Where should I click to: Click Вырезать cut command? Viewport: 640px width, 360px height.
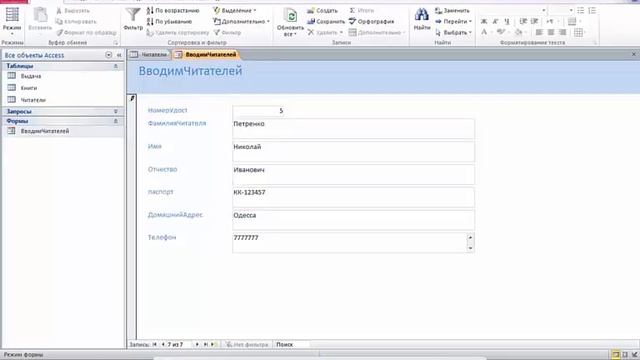[x=73, y=11]
